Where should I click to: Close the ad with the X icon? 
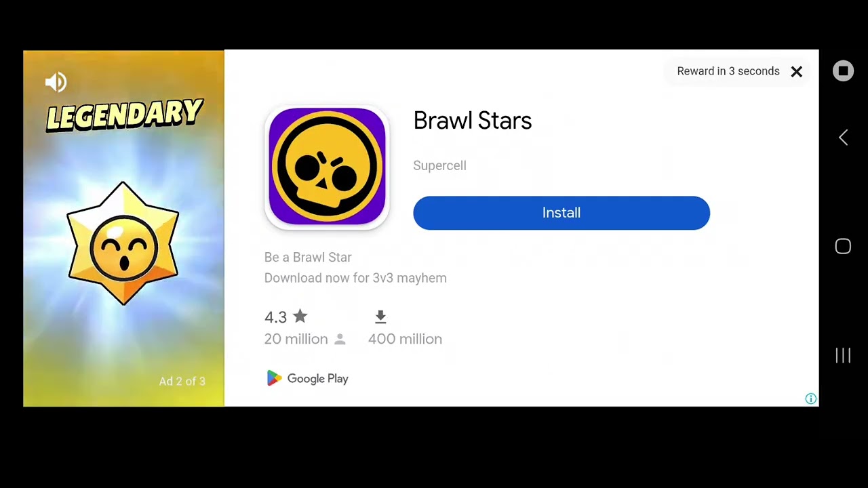click(x=797, y=71)
